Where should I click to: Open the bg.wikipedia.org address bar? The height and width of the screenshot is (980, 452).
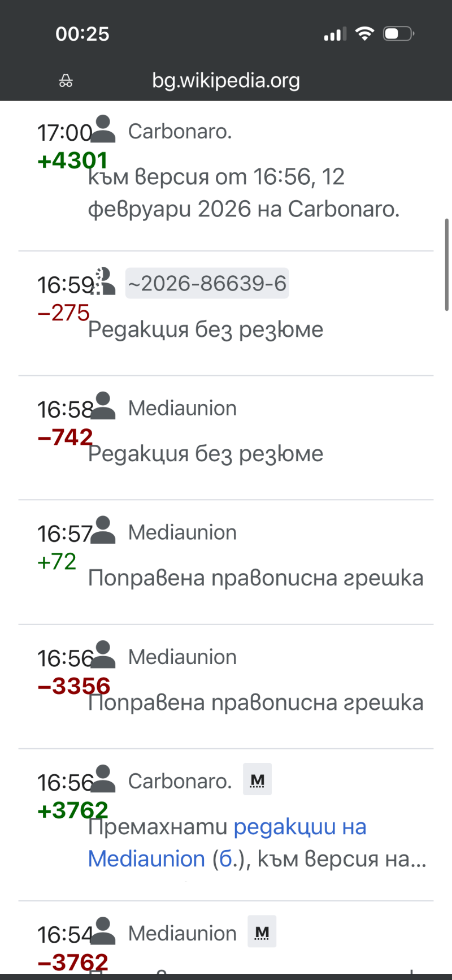[x=226, y=81]
